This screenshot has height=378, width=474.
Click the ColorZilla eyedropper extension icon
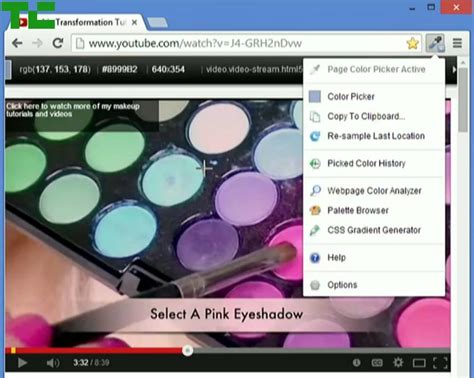[435, 43]
